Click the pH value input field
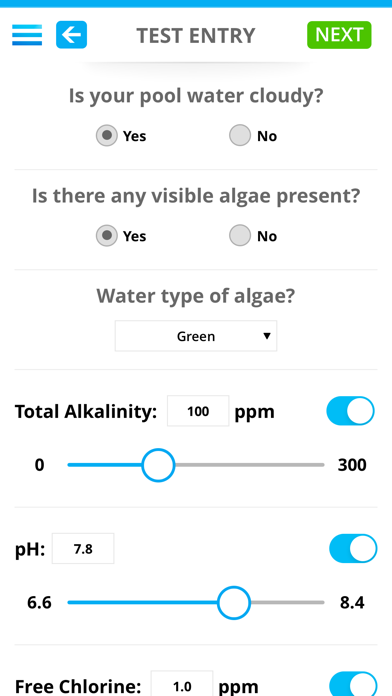 click(x=83, y=549)
